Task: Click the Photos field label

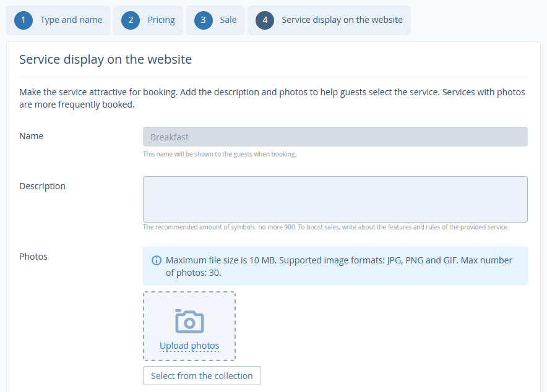Action: (x=33, y=257)
